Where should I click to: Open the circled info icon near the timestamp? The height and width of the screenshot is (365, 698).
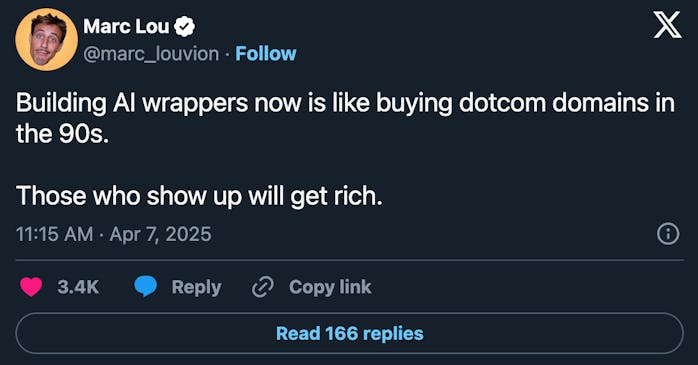tap(668, 234)
